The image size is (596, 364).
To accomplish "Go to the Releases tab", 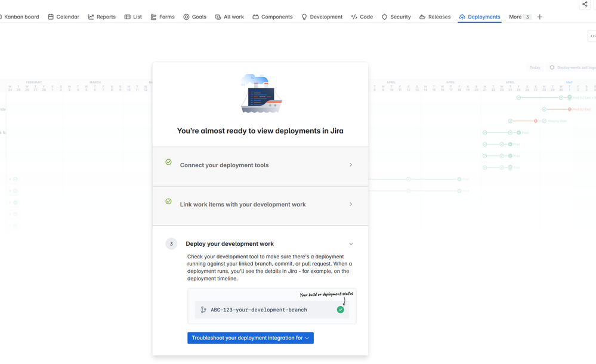I will coord(435,17).
